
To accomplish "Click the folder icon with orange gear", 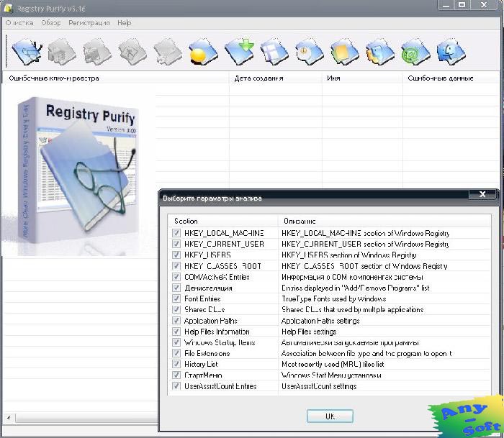I will (380, 51).
